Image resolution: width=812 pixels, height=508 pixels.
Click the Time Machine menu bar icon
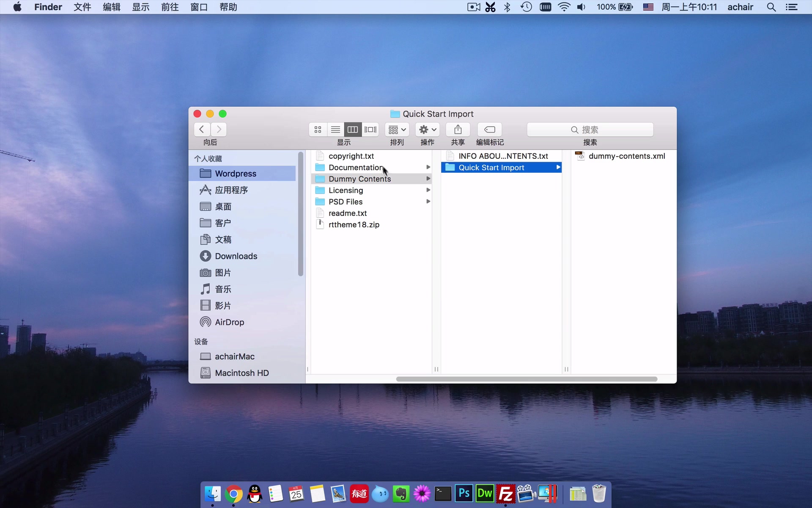526,7
